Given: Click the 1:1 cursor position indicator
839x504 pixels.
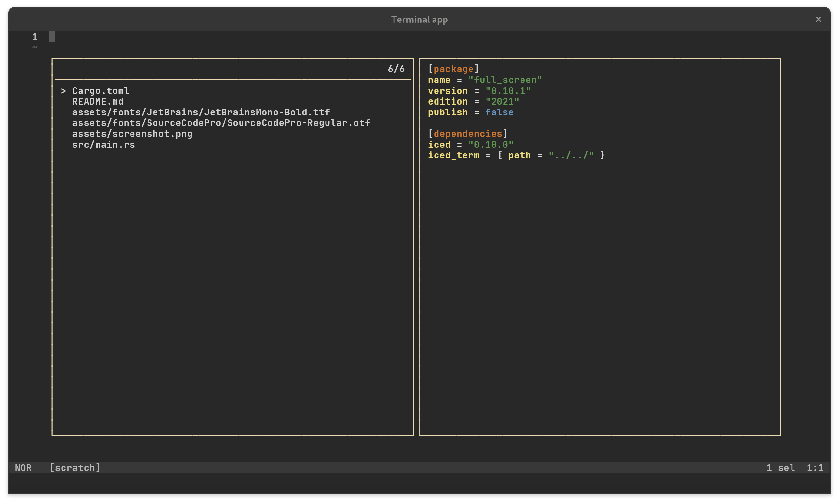Looking at the screenshot, I should [815, 468].
